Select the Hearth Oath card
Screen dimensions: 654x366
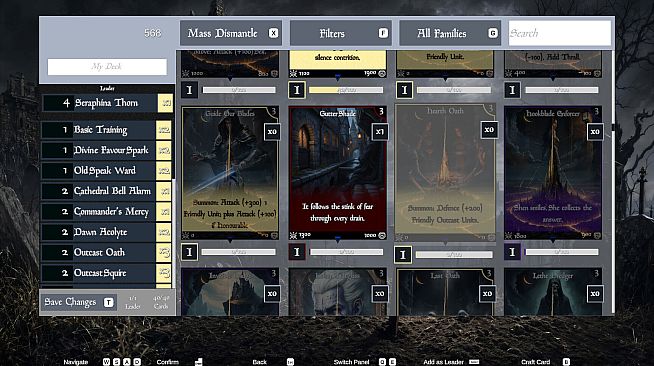pyautogui.click(x=445, y=173)
